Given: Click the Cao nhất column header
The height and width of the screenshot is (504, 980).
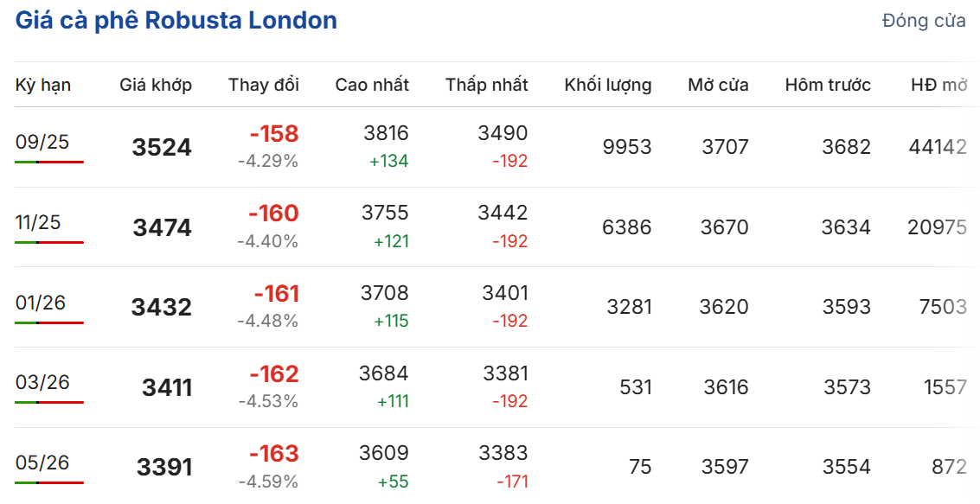Looking at the screenshot, I should pos(372,85).
